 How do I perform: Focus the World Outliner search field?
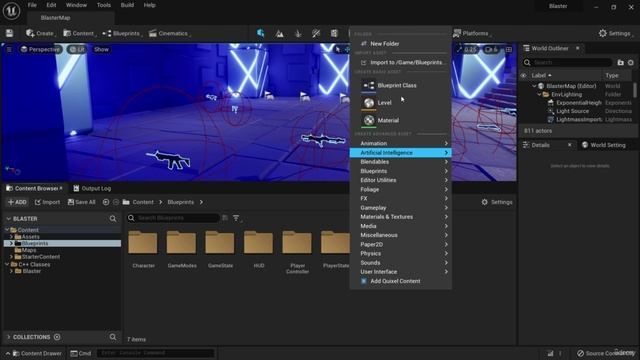[x=567, y=62]
